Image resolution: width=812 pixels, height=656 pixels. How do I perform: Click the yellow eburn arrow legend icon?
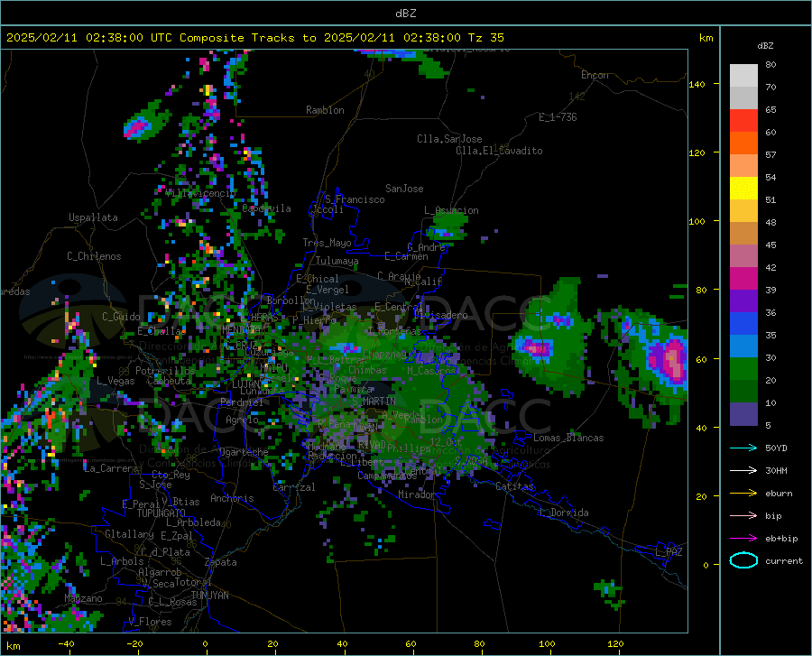(x=743, y=494)
